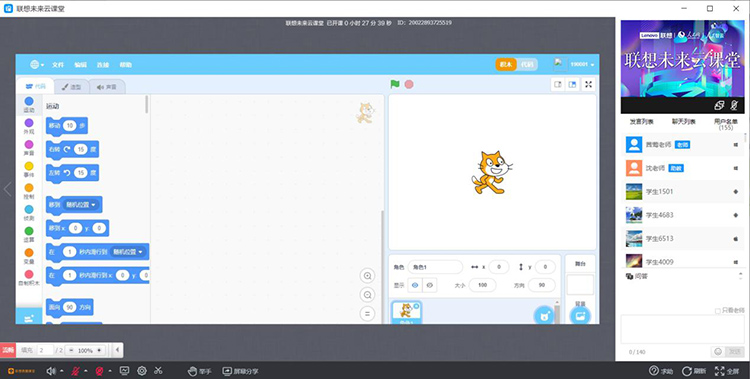Toggle the disabled camera icon
The image size is (750, 379).
tap(99, 371)
